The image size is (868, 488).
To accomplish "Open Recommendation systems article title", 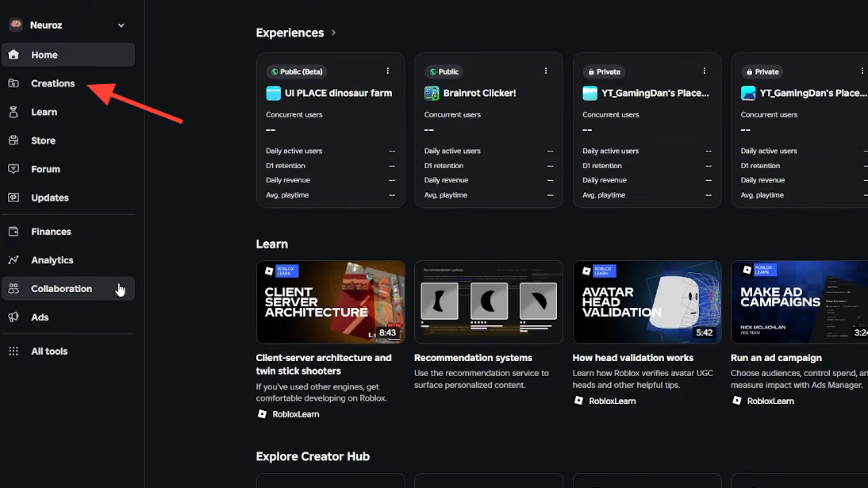I will (x=474, y=358).
